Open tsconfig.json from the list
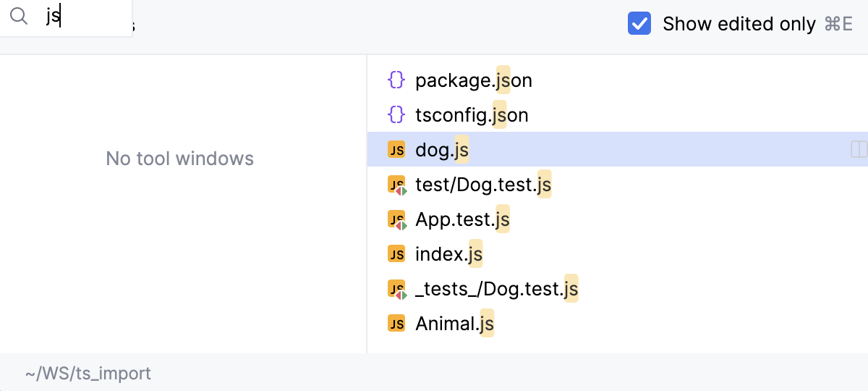 [x=472, y=114]
